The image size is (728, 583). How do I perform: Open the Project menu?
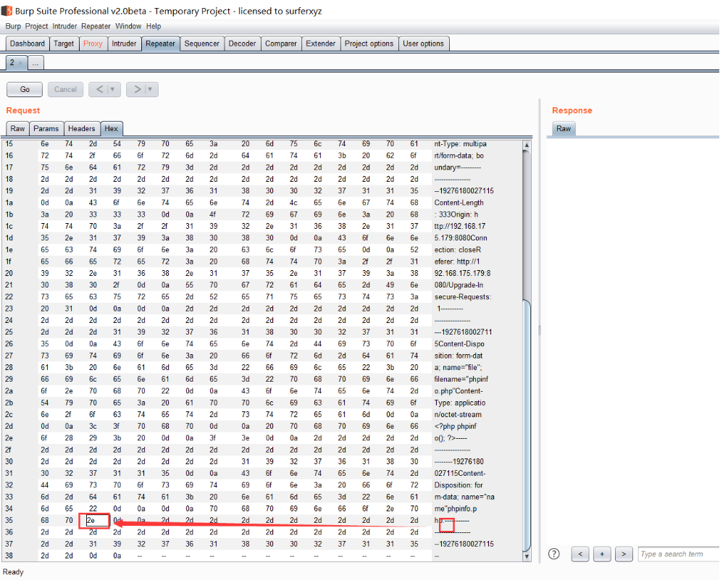coord(37,27)
